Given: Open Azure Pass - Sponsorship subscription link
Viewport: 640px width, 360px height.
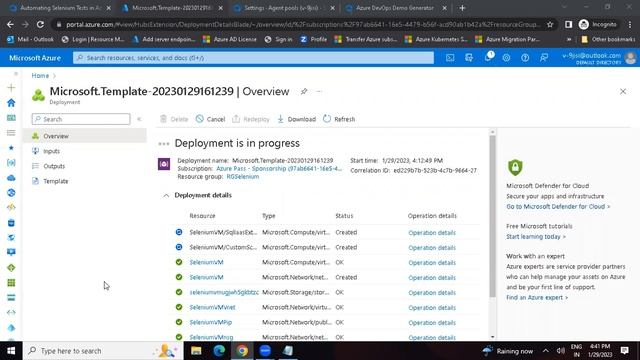Looking at the screenshot, I should (x=279, y=169).
